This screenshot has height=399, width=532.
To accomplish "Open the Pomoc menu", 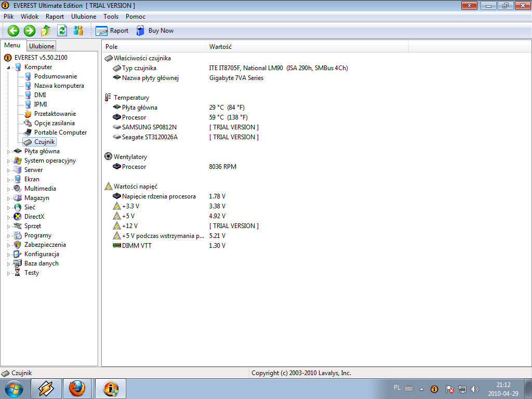I will 136,17.
